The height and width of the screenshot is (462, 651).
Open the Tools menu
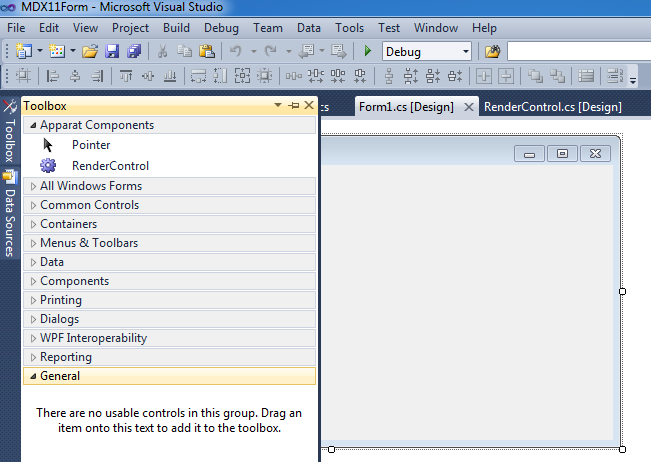[x=349, y=28]
